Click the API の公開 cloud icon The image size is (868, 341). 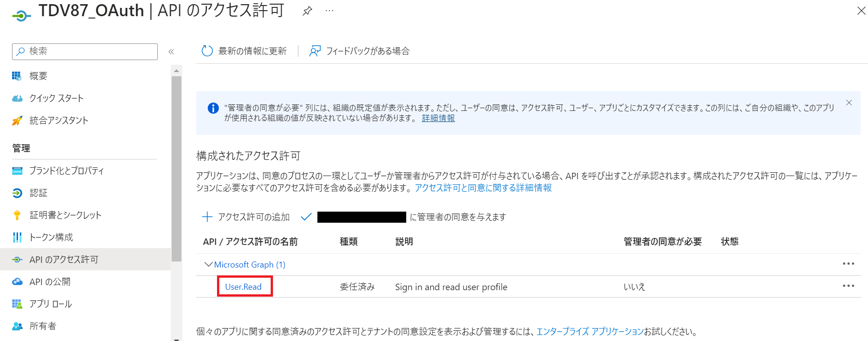[x=17, y=281]
